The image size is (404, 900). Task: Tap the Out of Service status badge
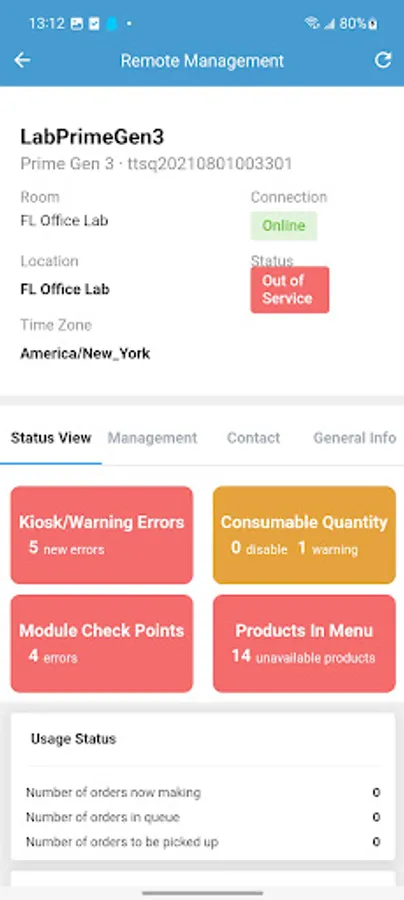point(290,289)
